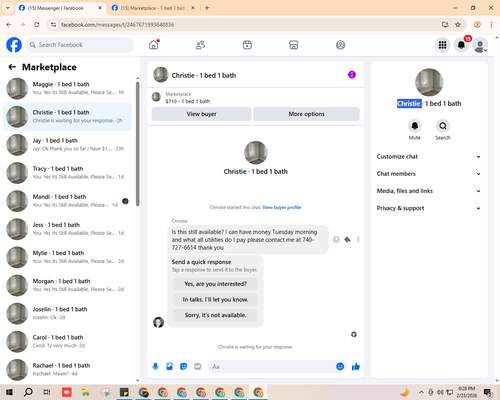Image resolution: width=500 pixels, height=400 pixels.
Task: Open more options dots on Christie's message
Action: coord(358,239)
